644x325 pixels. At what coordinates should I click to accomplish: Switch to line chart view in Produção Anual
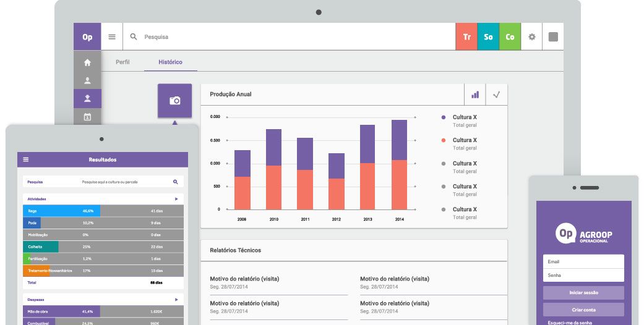(x=496, y=95)
